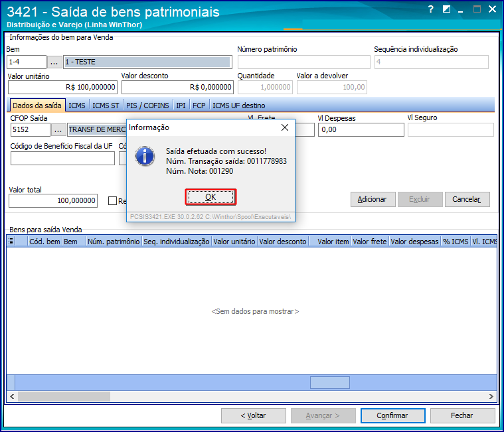Sort by Núm. patrimônio column header
This screenshot has height=432, width=504.
[x=114, y=242]
